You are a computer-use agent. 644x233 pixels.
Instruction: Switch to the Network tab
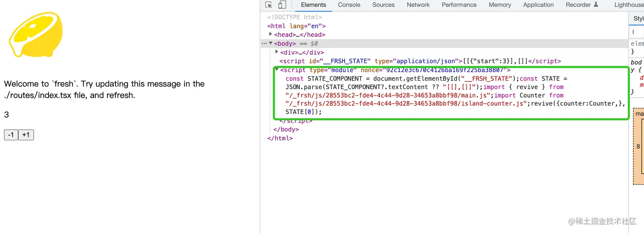point(418,5)
